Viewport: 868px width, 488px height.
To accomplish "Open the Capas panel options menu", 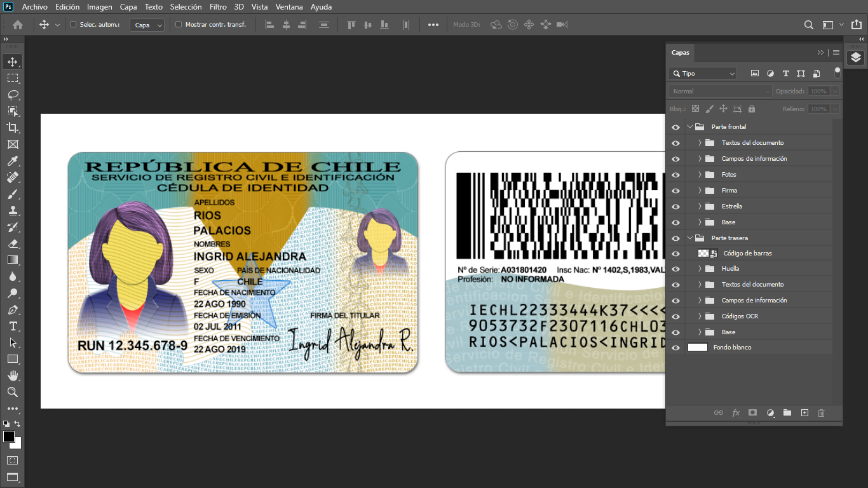I will [x=836, y=53].
